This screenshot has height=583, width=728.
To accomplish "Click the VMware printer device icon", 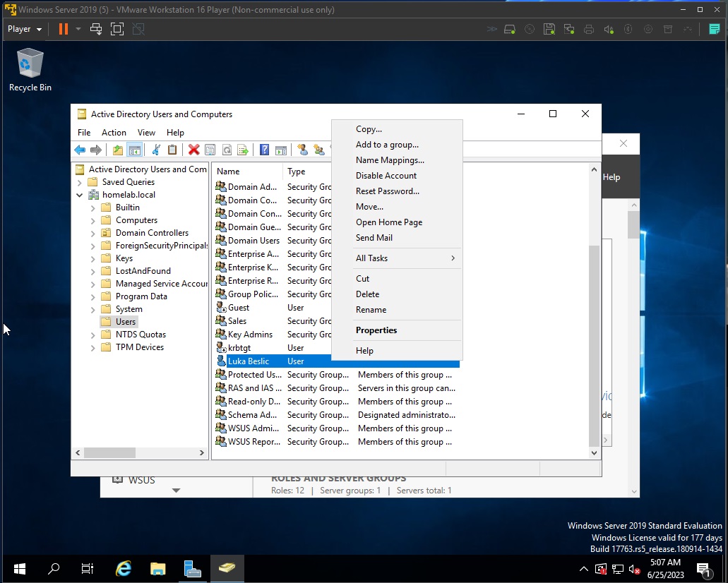I will [x=589, y=29].
